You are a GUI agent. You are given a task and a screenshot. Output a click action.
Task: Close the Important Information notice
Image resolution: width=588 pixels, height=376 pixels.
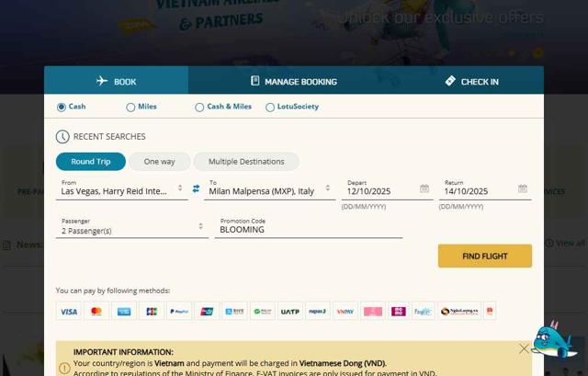pyautogui.click(x=524, y=349)
